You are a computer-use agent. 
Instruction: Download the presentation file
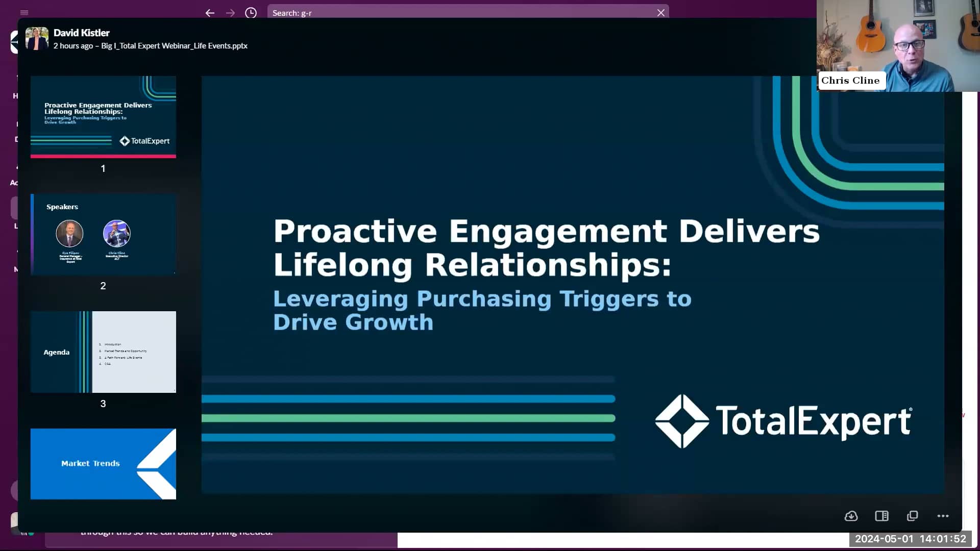click(x=851, y=516)
